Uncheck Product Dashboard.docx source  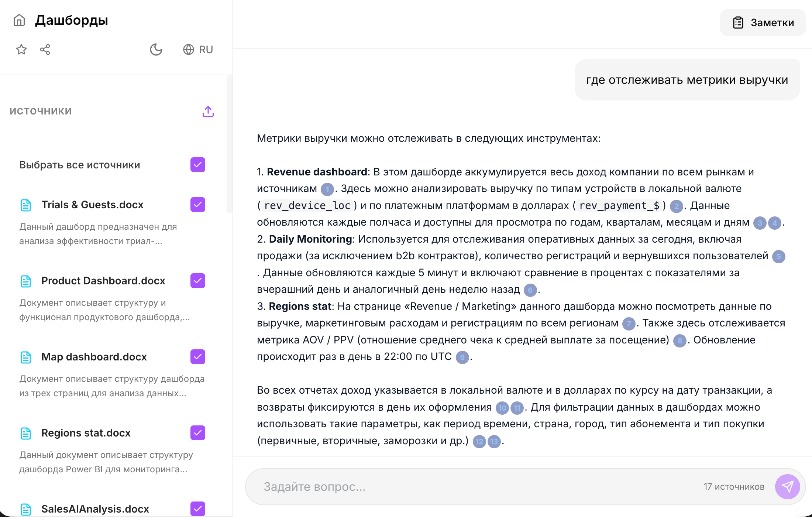198,281
